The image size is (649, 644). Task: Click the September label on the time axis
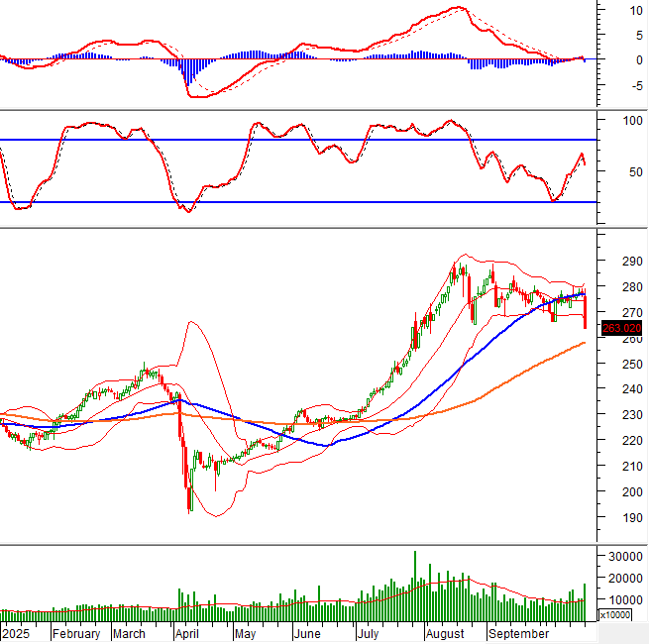click(x=518, y=634)
